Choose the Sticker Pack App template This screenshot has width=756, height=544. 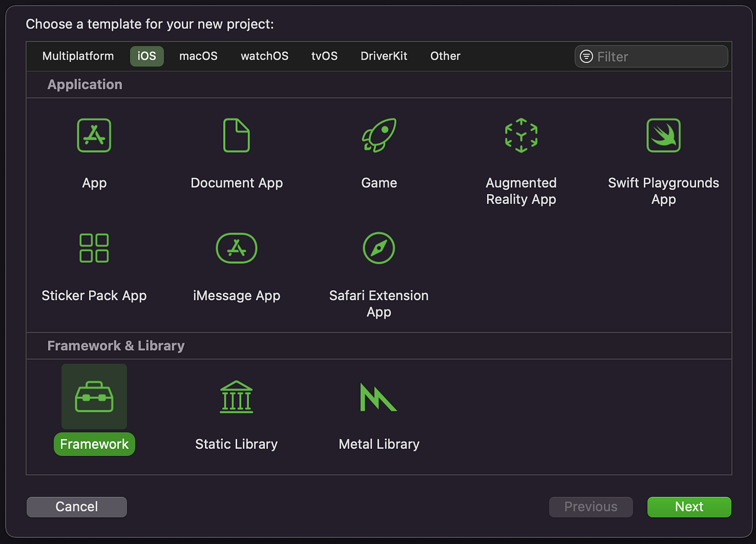coord(94,248)
